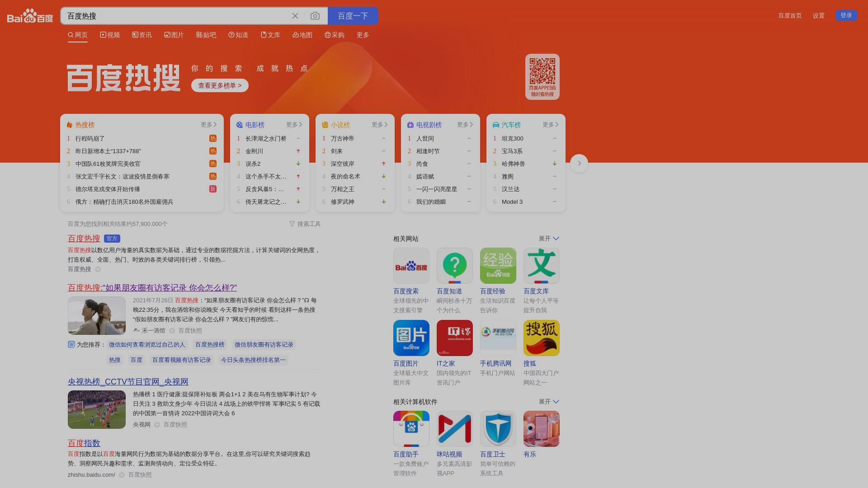868x488 pixels.
Task: Click the 登录 button
Action: pos(846,15)
